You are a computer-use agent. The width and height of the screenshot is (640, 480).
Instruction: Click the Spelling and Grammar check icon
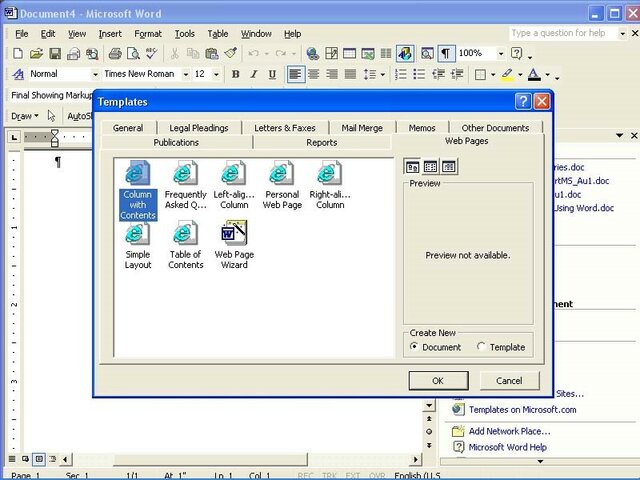[x=151, y=53]
